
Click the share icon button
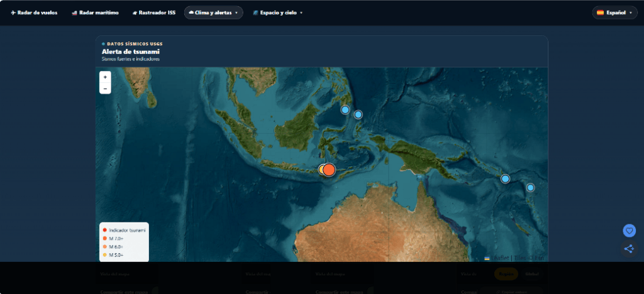[x=629, y=249]
